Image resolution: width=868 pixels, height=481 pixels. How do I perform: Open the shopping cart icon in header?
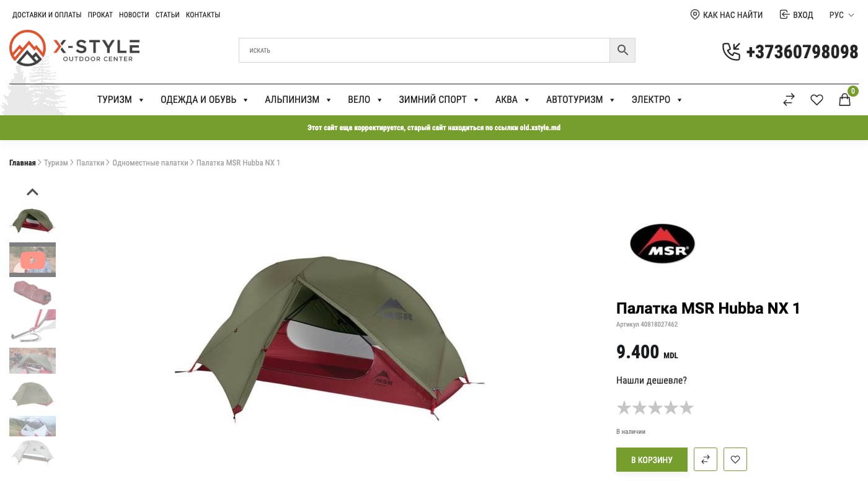pyautogui.click(x=844, y=99)
